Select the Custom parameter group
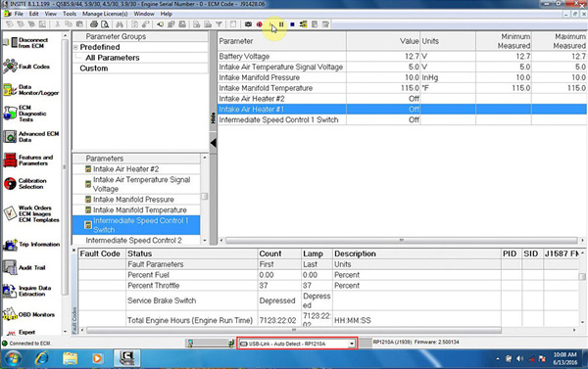Viewport: 588px width, 369px height. [x=94, y=69]
